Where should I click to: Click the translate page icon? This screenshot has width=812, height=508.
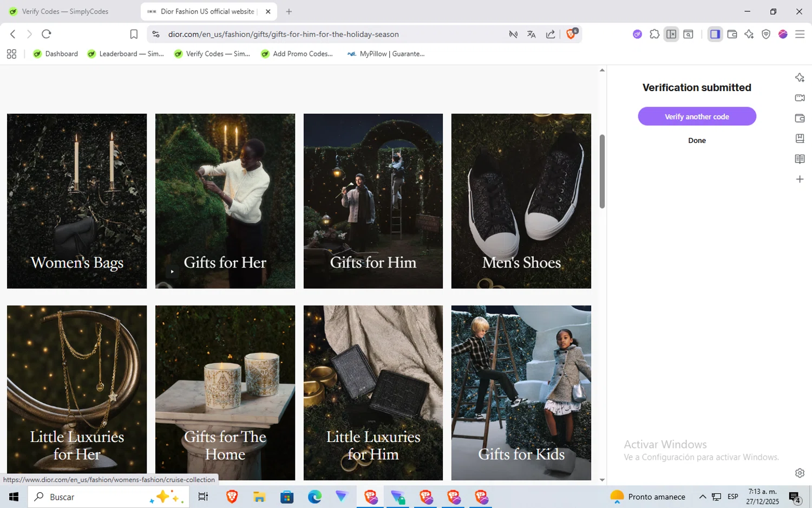point(532,34)
